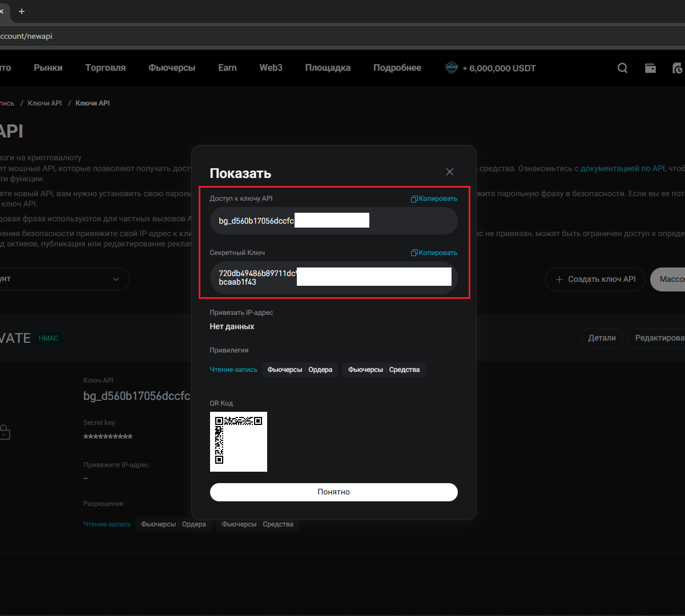This screenshot has height=616, width=685.
Task: Click the Показать dialog title
Action: click(x=240, y=173)
